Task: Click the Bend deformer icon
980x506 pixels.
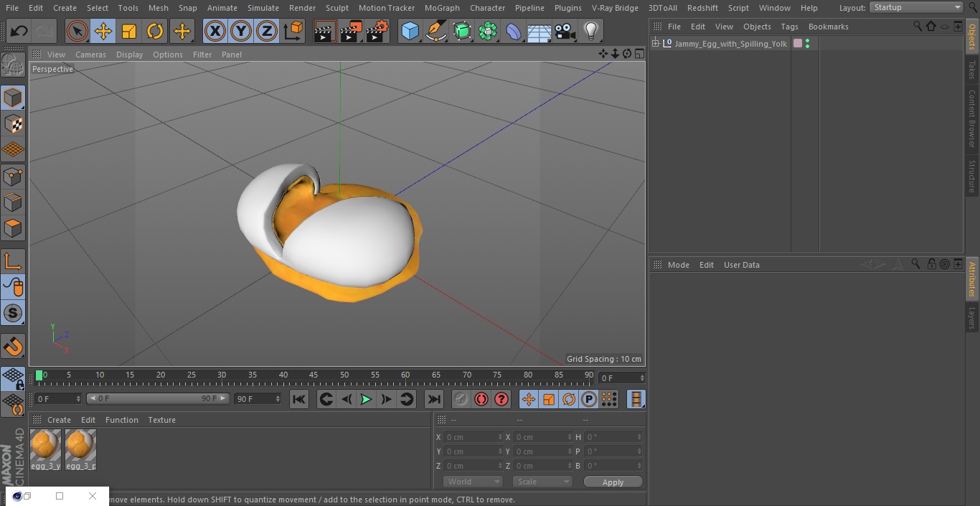Action: pos(514,31)
